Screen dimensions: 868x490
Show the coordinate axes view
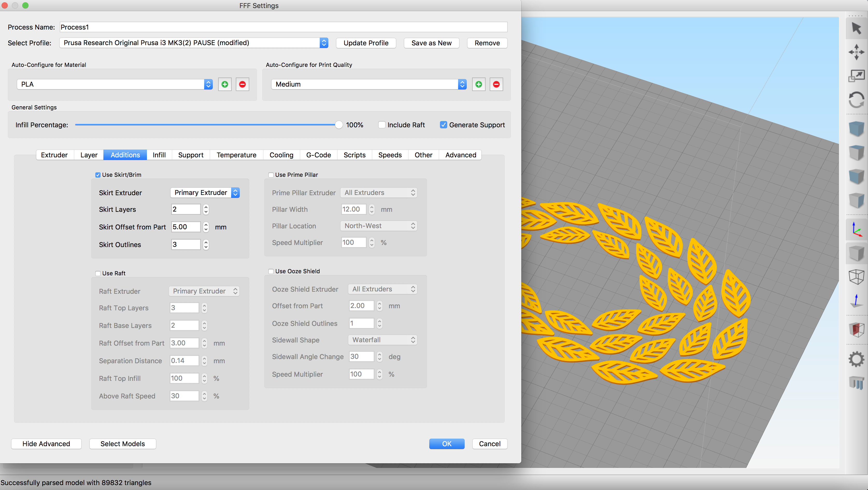click(857, 230)
